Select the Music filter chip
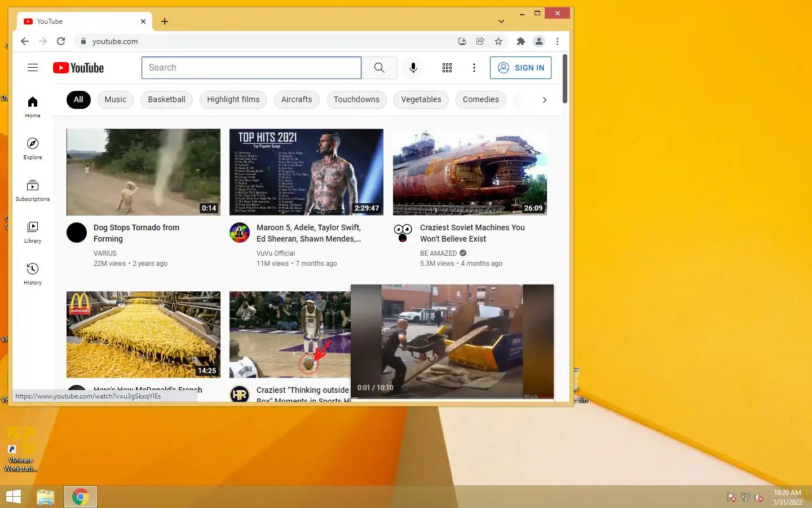Image resolution: width=812 pixels, height=508 pixels. pos(116,100)
